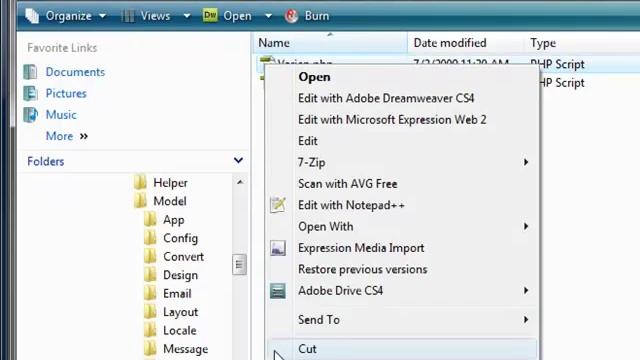Expand the Adobe Drive CS4 submenu arrow
Viewport: 640px width, 360px height.
[526, 291]
